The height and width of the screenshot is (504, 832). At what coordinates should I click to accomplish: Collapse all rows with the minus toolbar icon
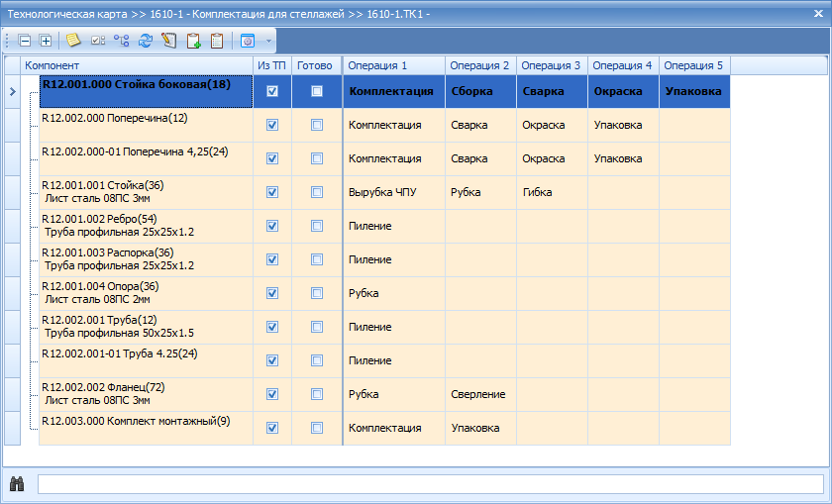coord(25,41)
